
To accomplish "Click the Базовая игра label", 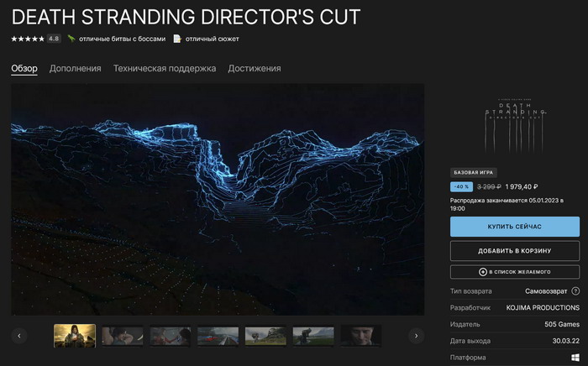I will 473,172.
